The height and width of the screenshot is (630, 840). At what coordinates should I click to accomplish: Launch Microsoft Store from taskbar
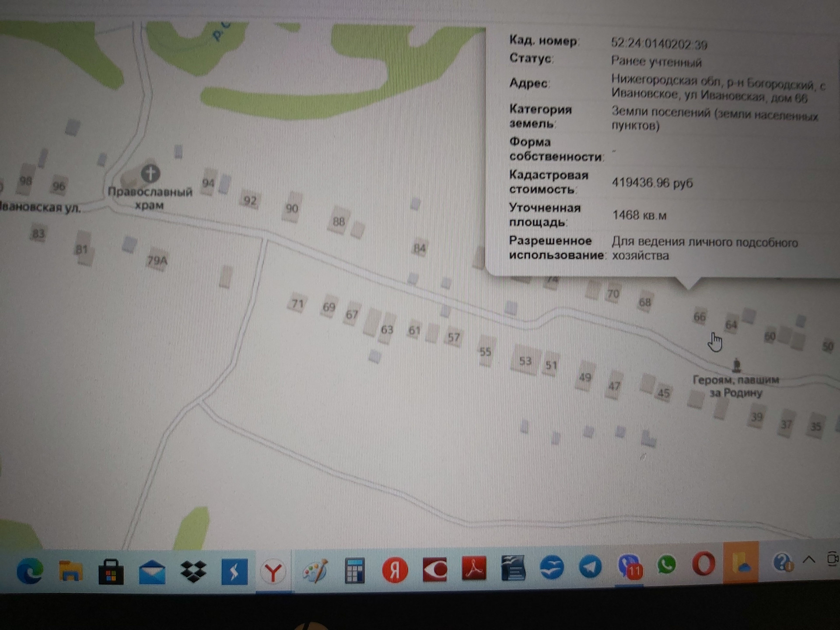tap(111, 571)
